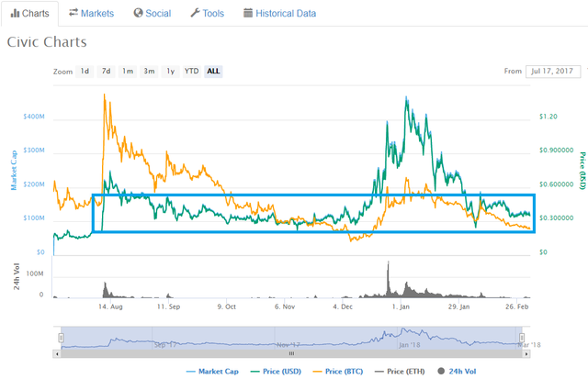The image size is (588, 379).
Task: Set zoom to 7d
Action: point(107,72)
